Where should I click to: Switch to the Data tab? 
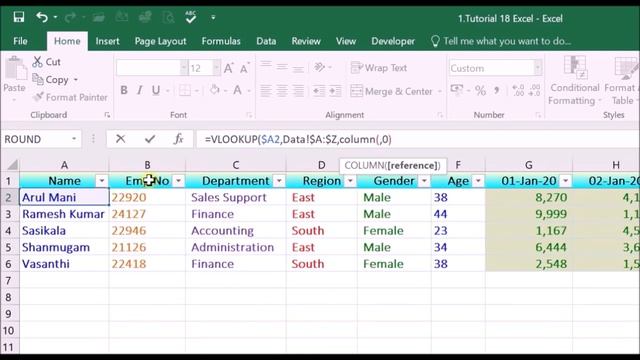tap(266, 41)
